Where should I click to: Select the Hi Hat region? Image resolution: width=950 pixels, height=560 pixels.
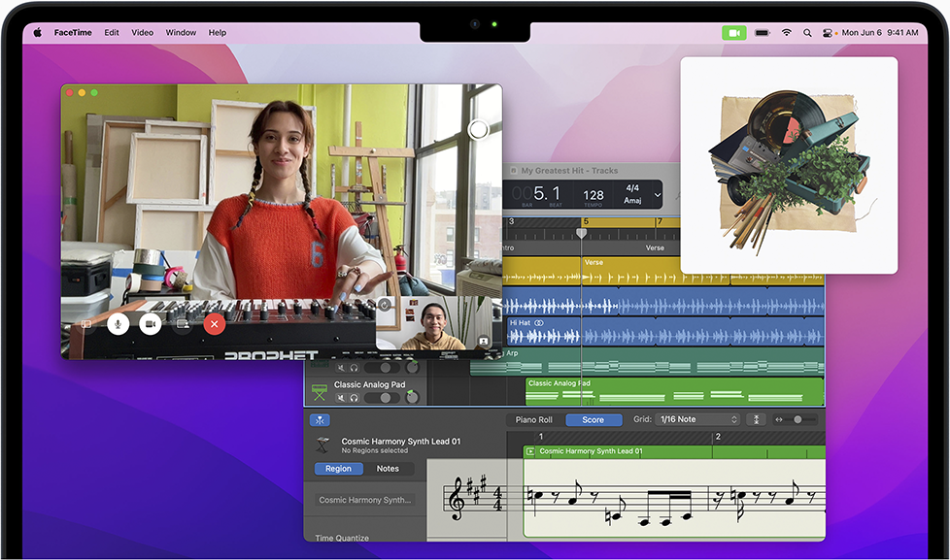coord(665,332)
